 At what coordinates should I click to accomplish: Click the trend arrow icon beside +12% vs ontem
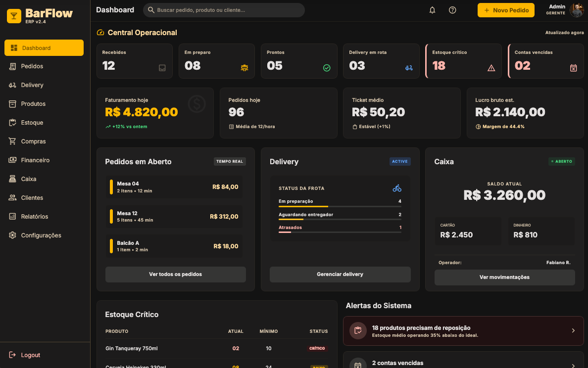(x=108, y=127)
